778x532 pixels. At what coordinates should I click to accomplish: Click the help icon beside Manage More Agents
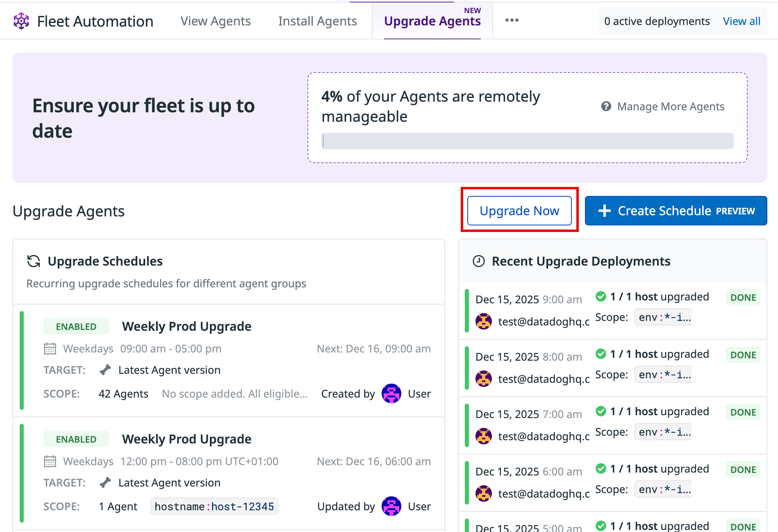click(606, 107)
